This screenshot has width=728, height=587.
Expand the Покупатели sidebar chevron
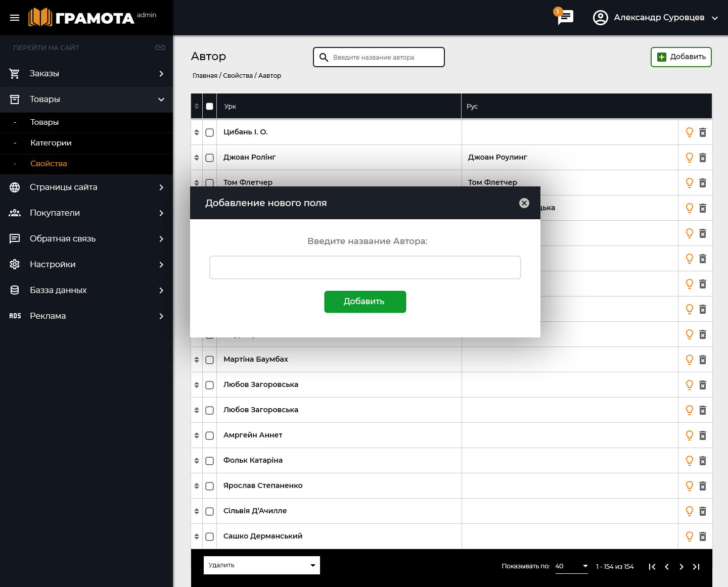161,213
